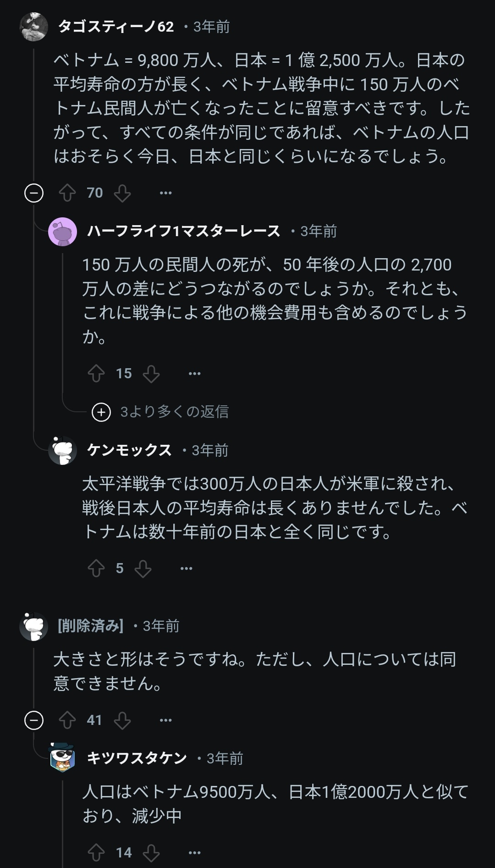495x868 pixels.
Task: Tap ケンモックス's avatar image
Action: click(x=63, y=450)
